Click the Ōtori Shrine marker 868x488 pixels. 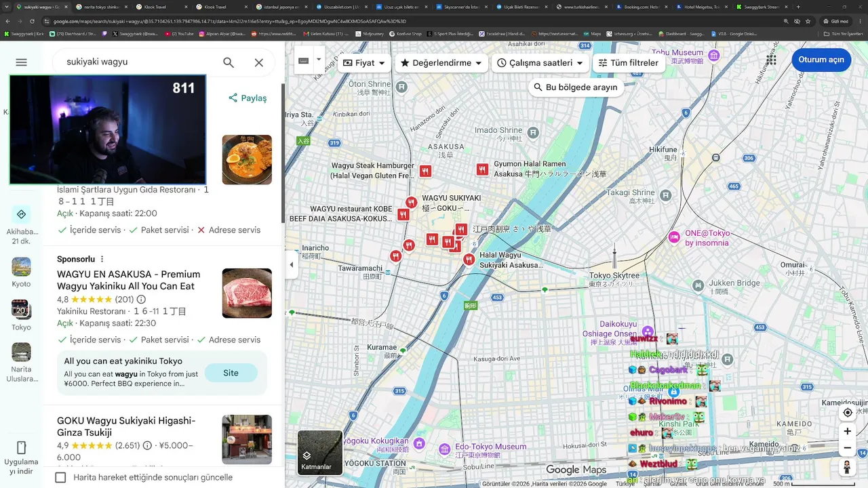coord(402,87)
